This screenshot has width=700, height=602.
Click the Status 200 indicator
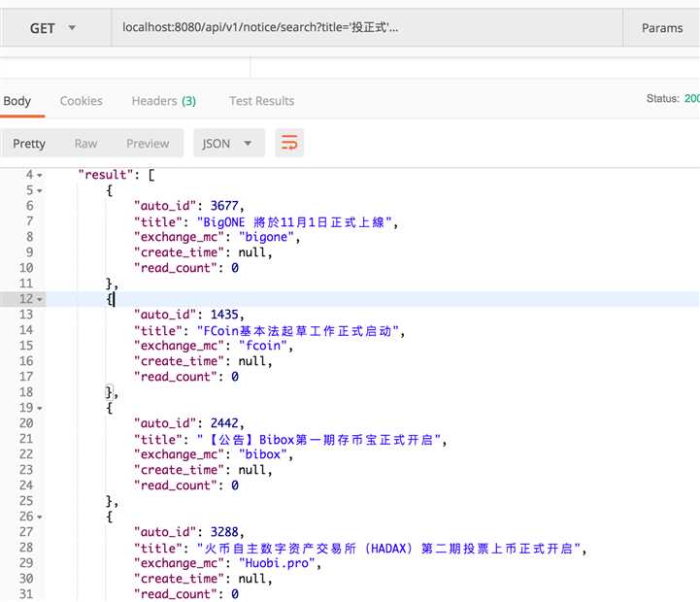(673, 98)
